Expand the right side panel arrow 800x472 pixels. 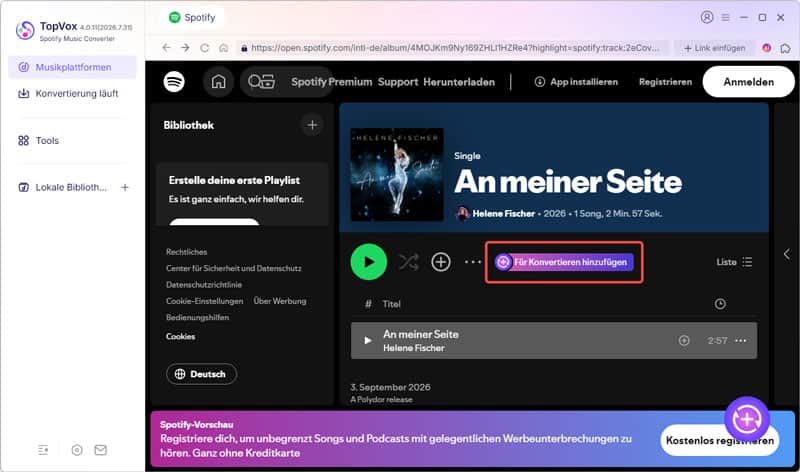[786, 254]
